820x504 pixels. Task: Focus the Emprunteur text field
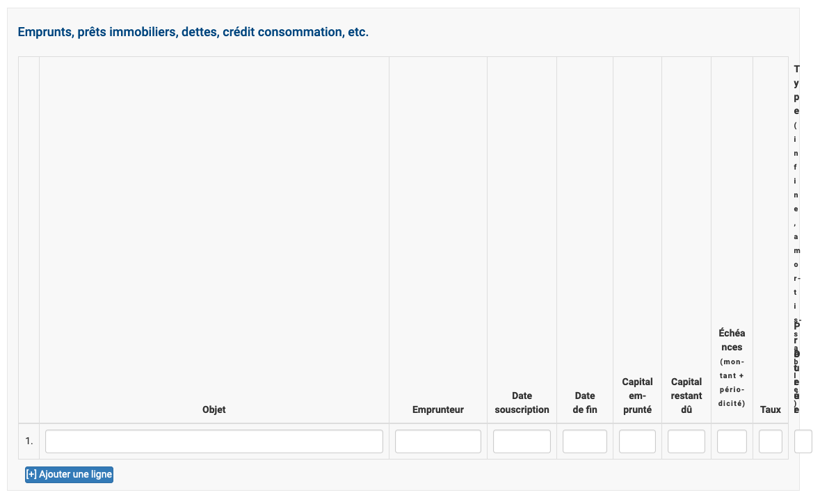click(438, 441)
